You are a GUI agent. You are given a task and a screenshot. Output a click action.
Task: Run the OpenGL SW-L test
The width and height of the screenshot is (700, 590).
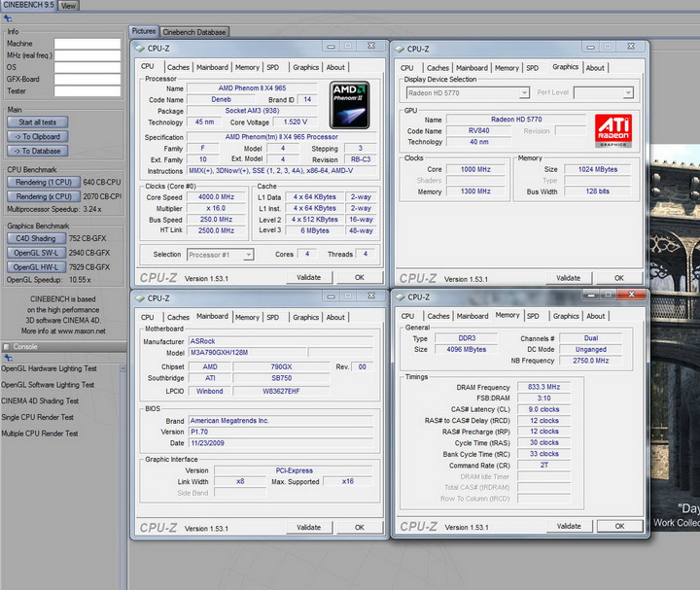point(36,253)
